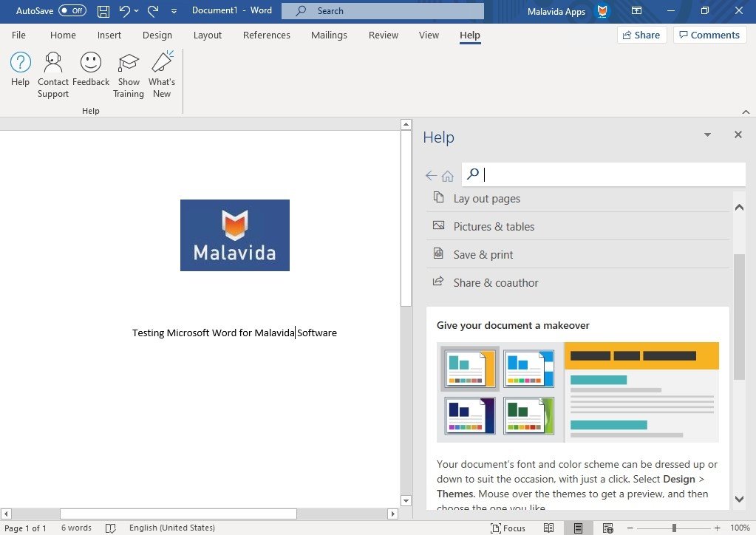Open the View tab
This screenshot has width=756, height=535.
click(x=429, y=35)
